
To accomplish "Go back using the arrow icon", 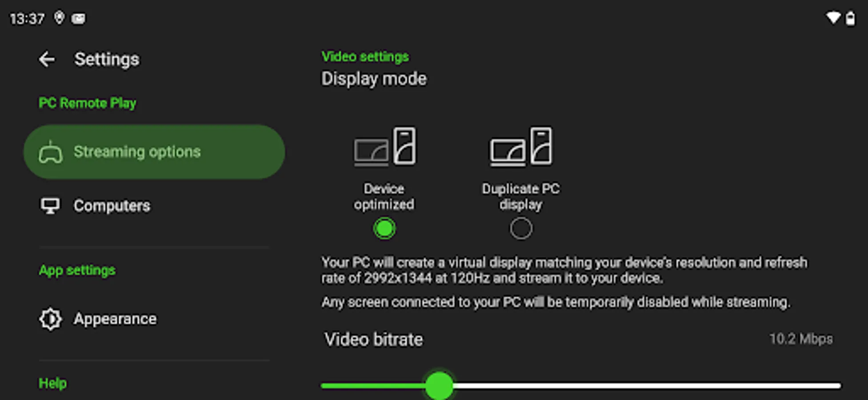I will (x=47, y=59).
